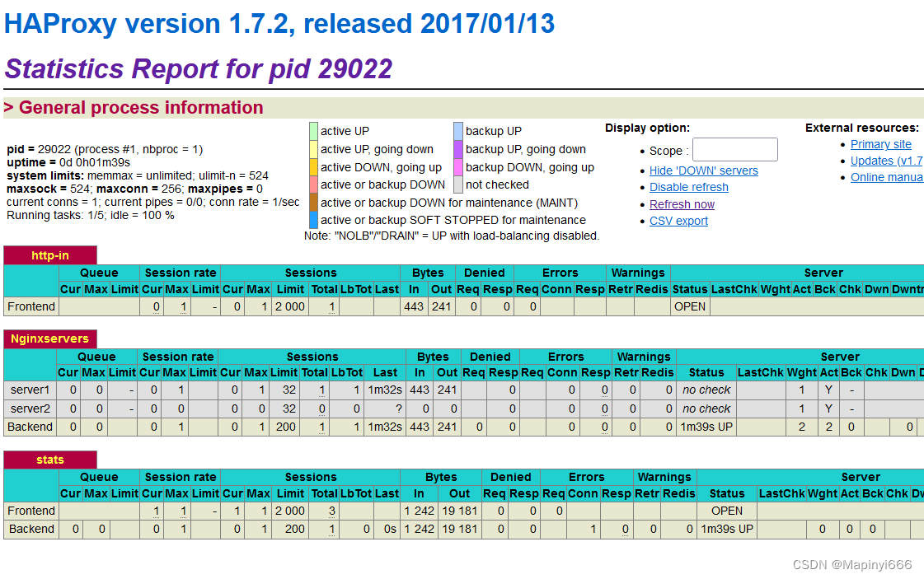The image size is (924, 579).
Task: Click the Backend status cell showing 1m39s UP
Action: point(706,427)
